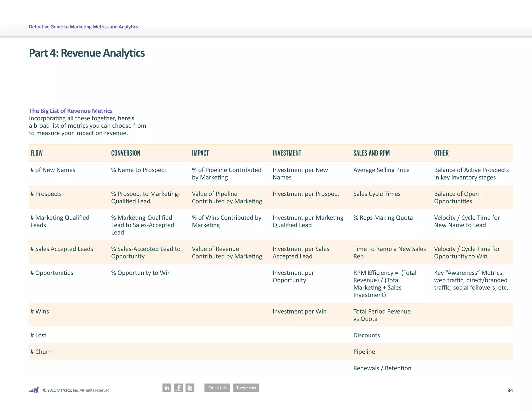Click the Definitive Guide header title
The image size is (532, 411).
click(83, 27)
